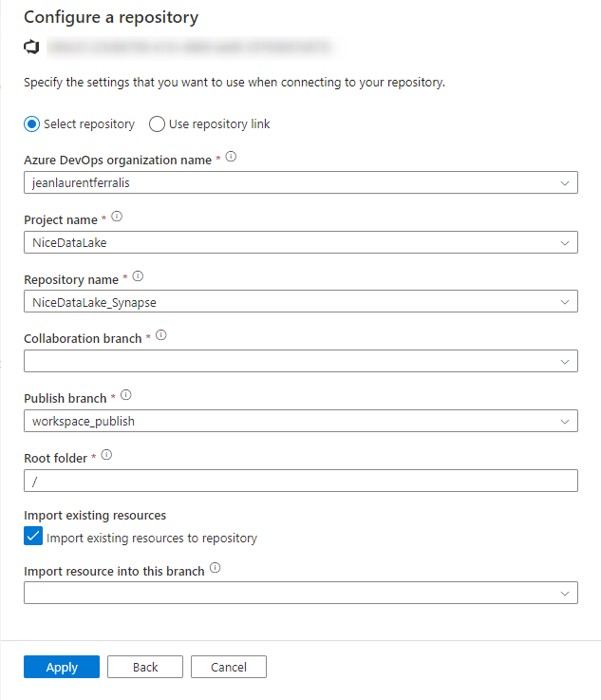
Task: Click info icon beside Root folder
Action: pos(106,455)
